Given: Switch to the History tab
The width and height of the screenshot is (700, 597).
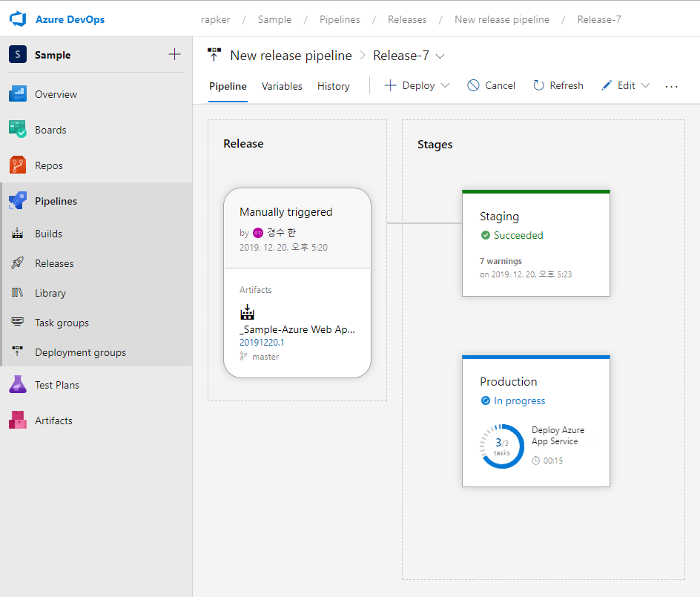Looking at the screenshot, I should 334,86.
